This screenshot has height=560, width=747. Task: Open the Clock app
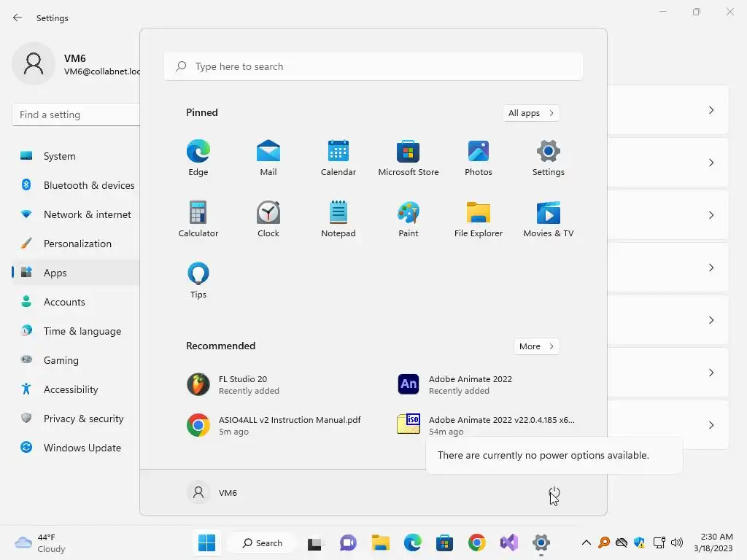[268, 219]
